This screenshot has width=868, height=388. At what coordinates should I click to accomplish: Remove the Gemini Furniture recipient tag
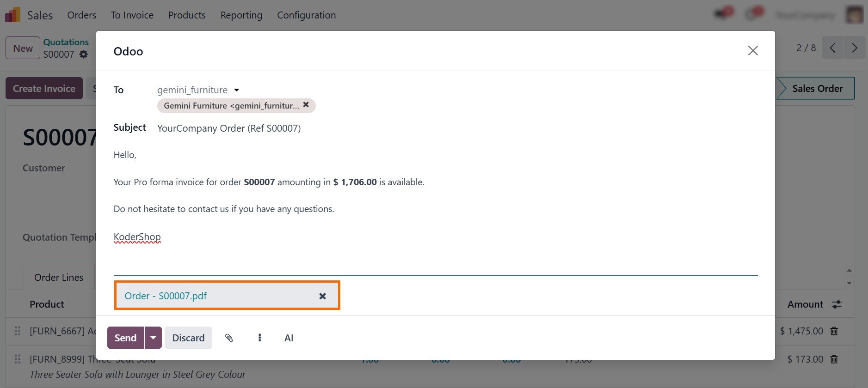pos(306,105)
